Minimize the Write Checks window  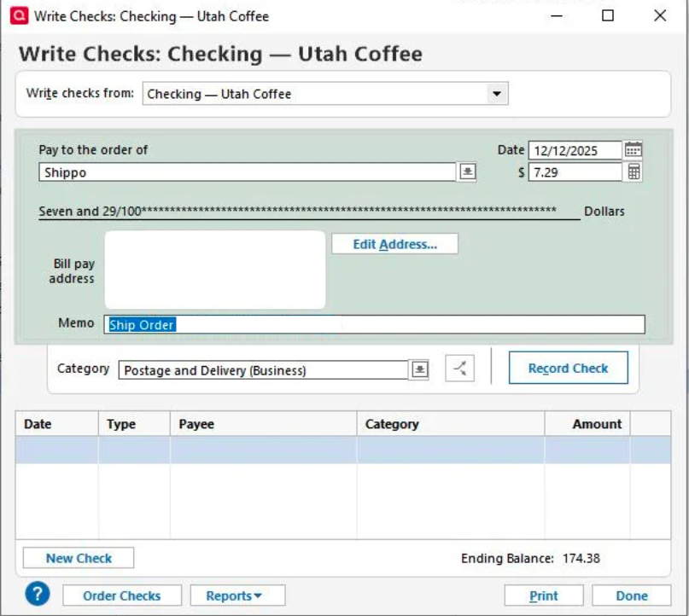tap(557, 16)
